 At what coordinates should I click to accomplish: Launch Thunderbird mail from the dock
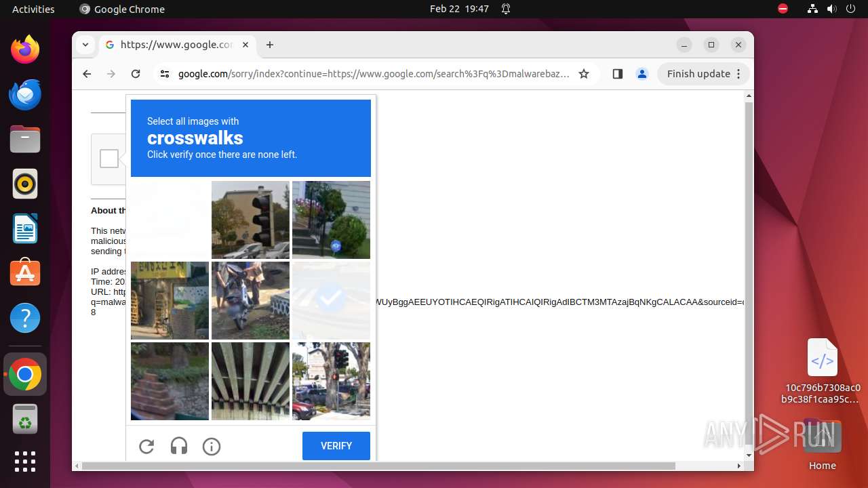pyautogui.click(x=25, y=94)
